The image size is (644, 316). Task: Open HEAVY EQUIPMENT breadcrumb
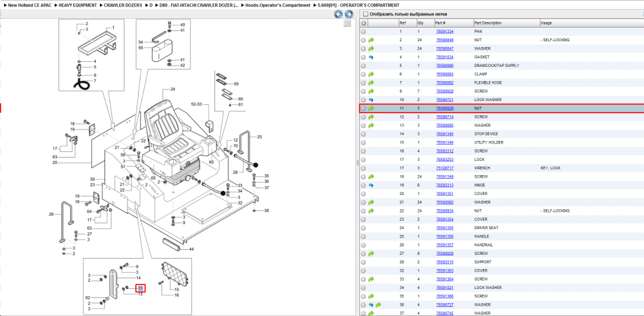[x=78, y=5]
